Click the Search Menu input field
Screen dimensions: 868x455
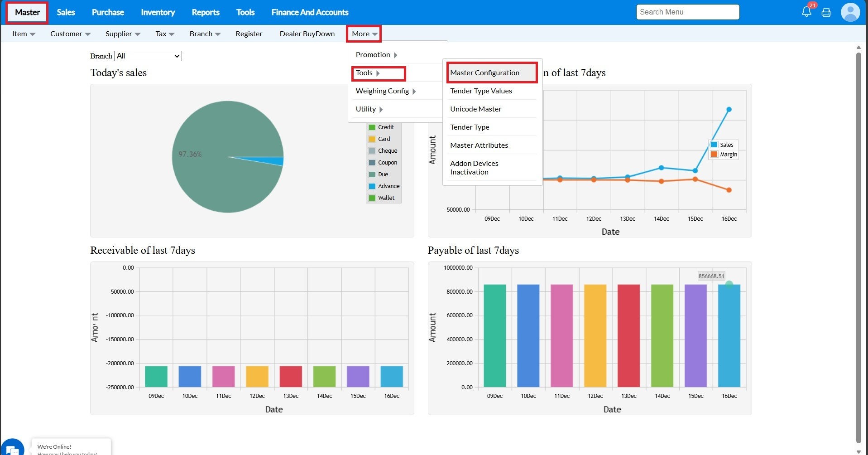click(687, 12)
